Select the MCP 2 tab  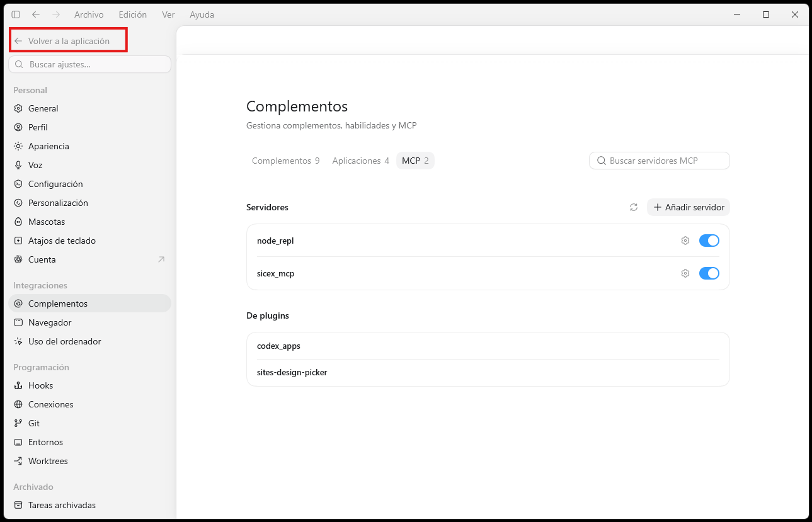(415, 161)
